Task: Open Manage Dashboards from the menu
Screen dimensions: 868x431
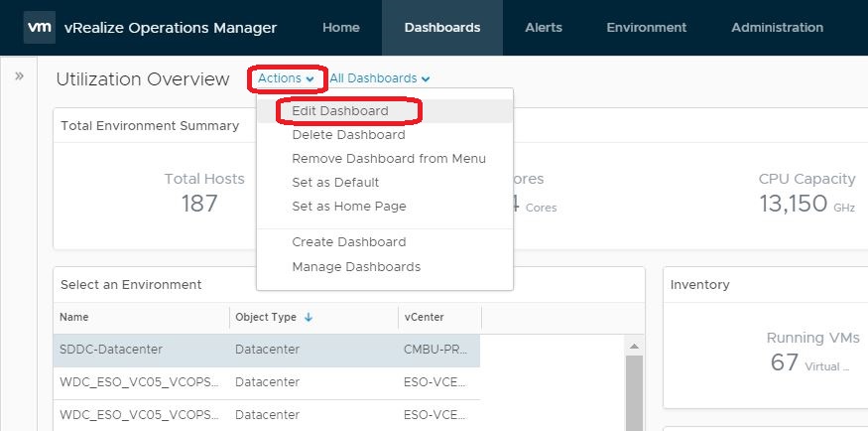Action: 356,267
